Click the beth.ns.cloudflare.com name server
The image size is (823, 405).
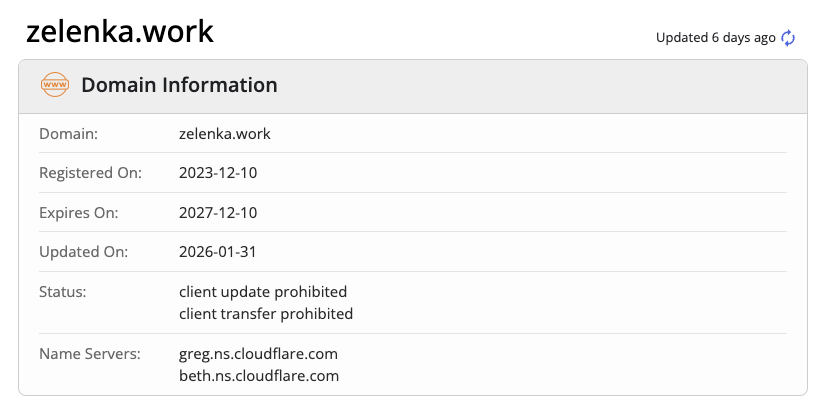click(x=259, y=376)
